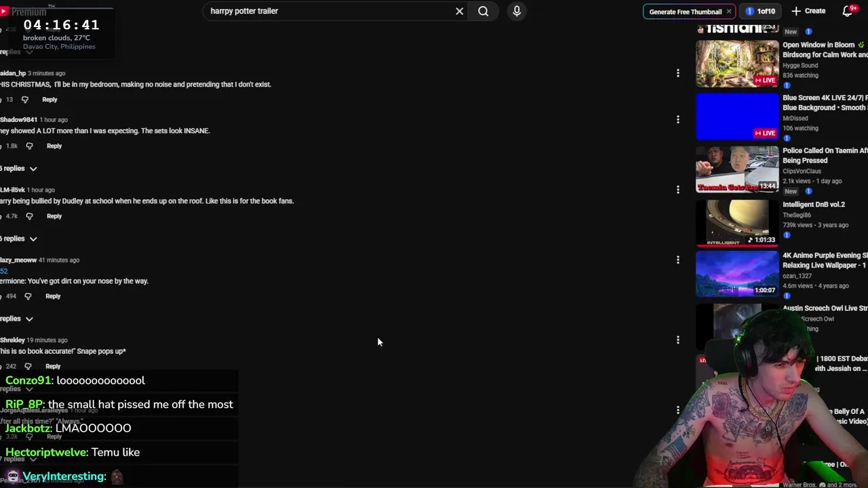Open options menu for the After all this time comment
This screenshot has width=868, height=488.
(x=677, y=410)
